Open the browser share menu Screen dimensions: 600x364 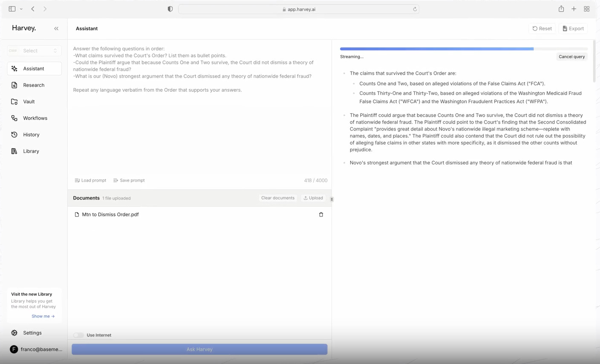pos(561,9)
